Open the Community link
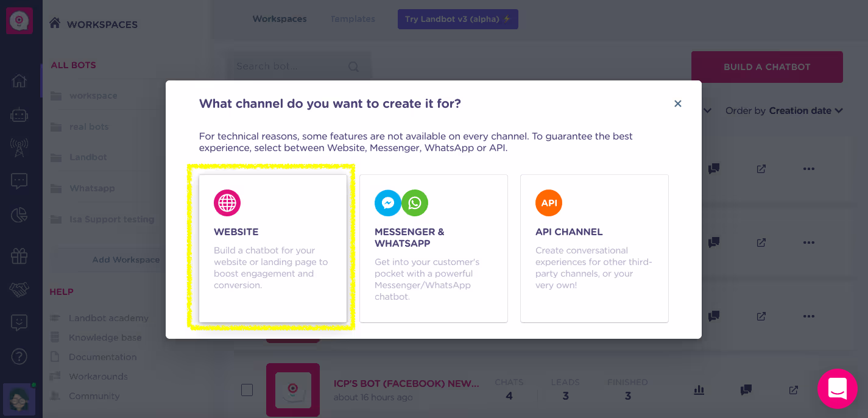 click(94, 396)
